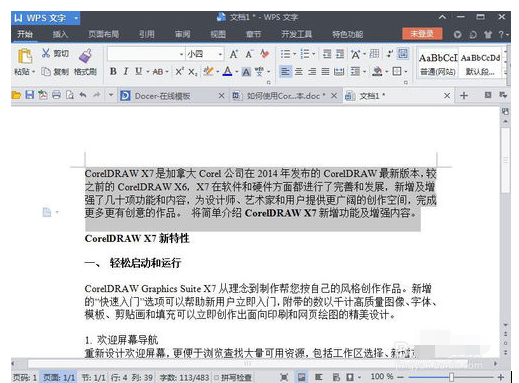The height and width of the screenshot is (383, 519).
Task: Open the quick access toolbar customize arrow
Action: coord(111,95)
